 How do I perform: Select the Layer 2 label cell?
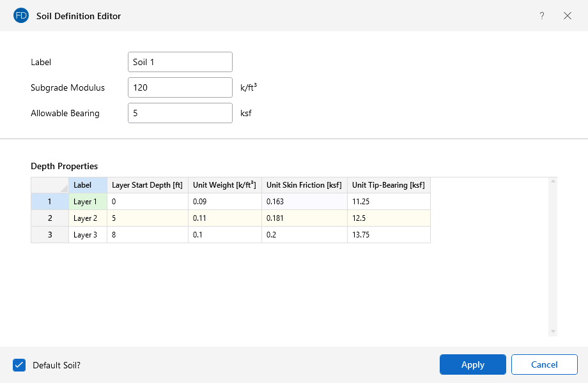pyautogui.click(x=88, y=218)
